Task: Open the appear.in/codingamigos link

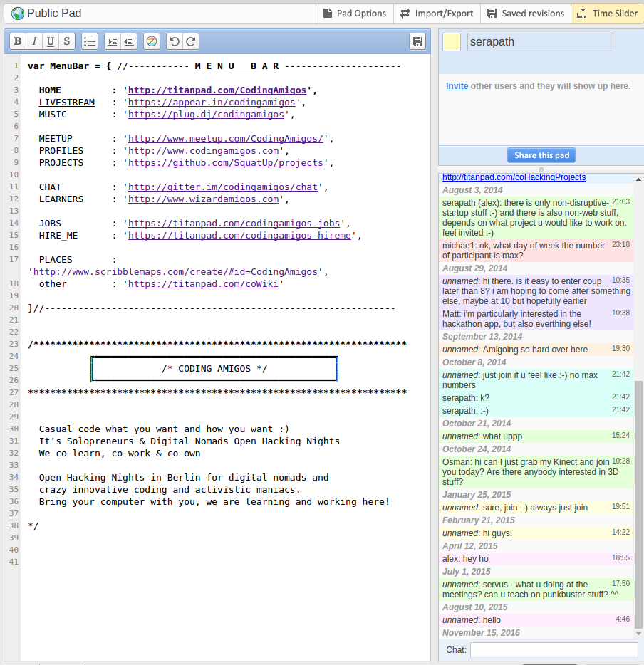Action: pyautogui.click(x=212, y=103)
